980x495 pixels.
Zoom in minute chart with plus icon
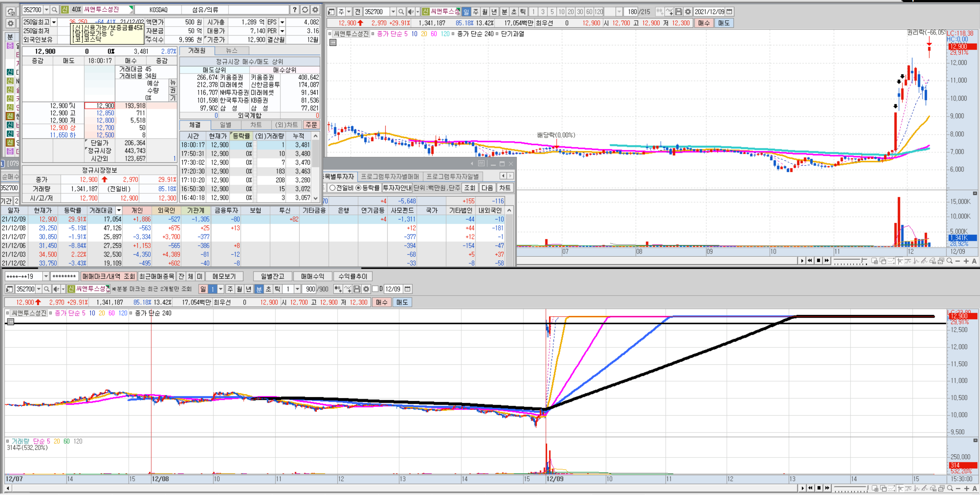click(966, 488)
